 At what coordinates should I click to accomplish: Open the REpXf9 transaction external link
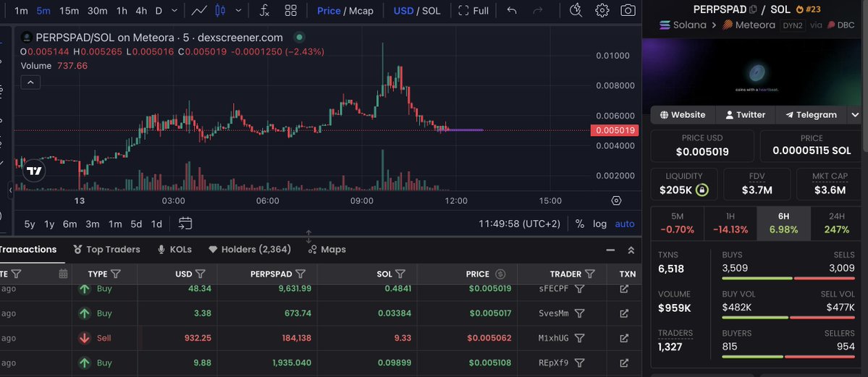(x=624, y=363)
